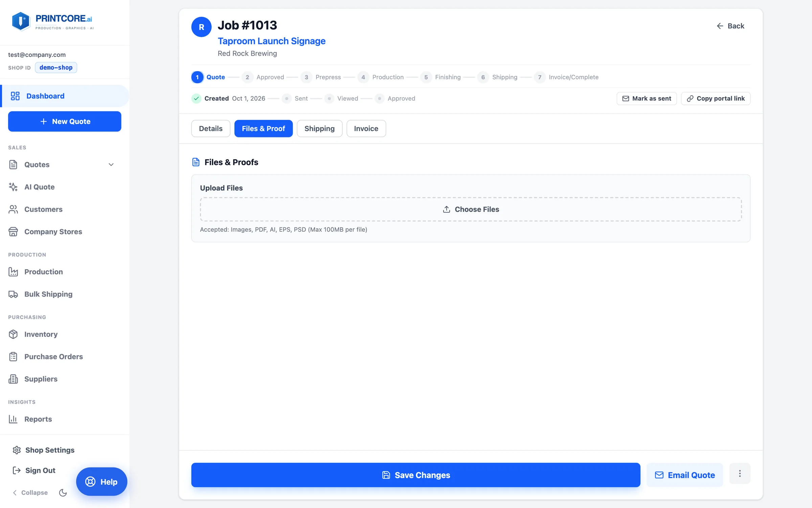Copy the portal link
Image resolution: width=812 pixels, height=508 pixels.
click(x=716, y=99)
